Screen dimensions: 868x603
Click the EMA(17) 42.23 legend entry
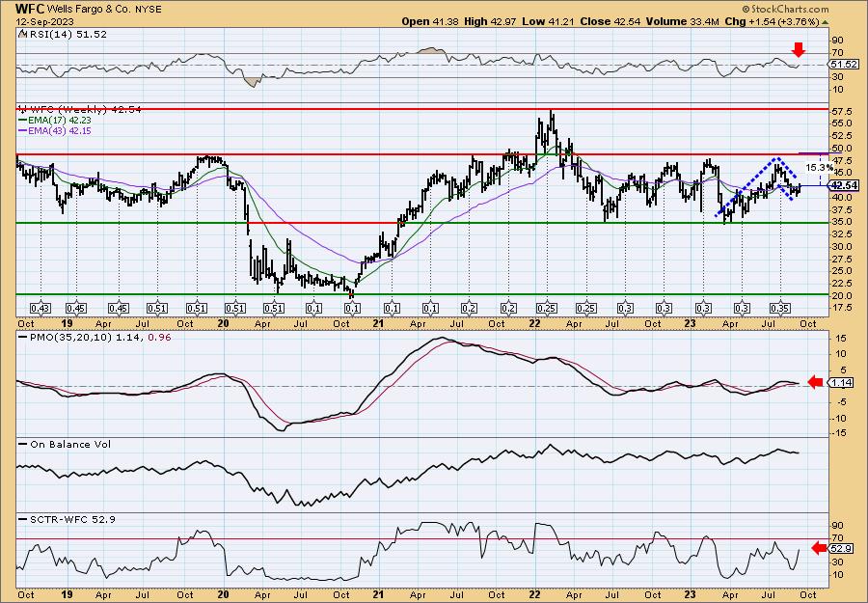[x=55, y=121]
